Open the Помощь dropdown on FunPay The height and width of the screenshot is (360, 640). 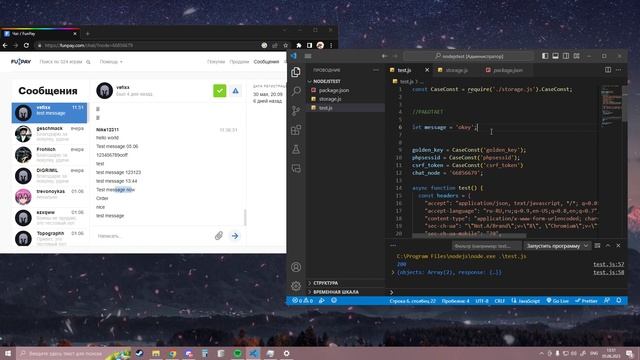point(111,62)
